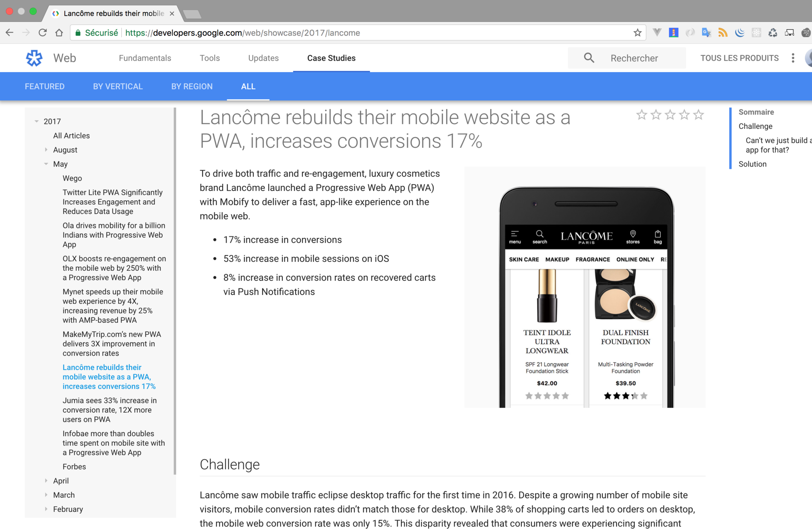Rate the article five stars
Screen dimensions: 812x529
coord(698,115)
